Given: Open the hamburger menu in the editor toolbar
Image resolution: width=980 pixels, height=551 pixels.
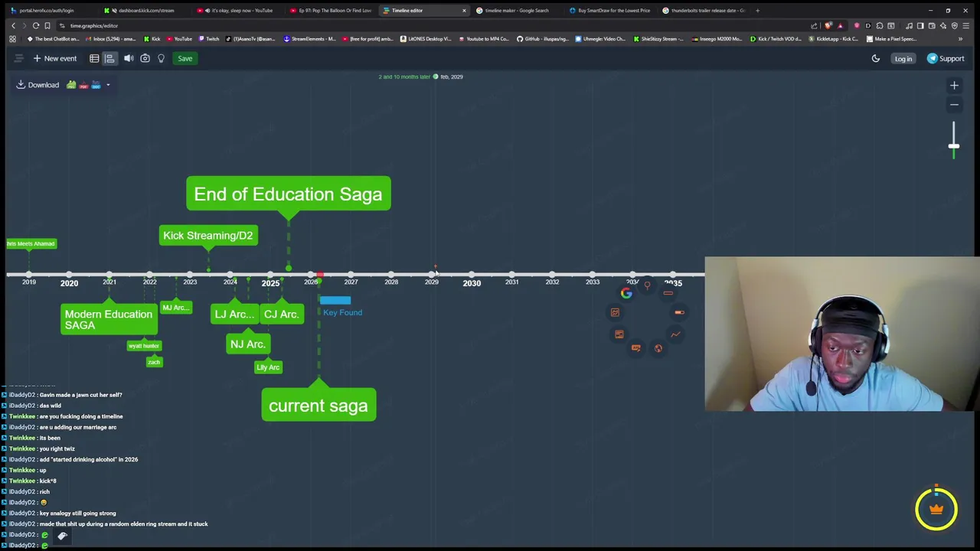Looking at the screenshot, I should [19, 58].
